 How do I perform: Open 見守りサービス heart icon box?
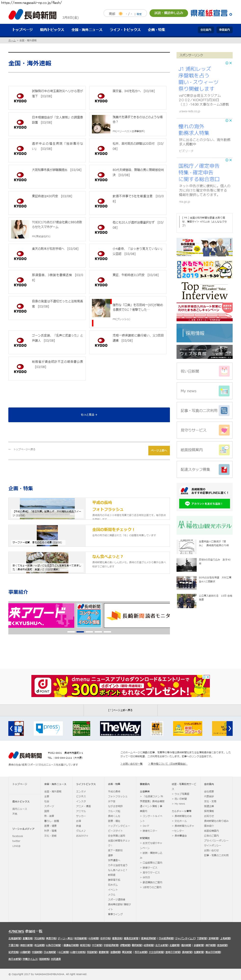pyautogui.click(x=204, y=430)
